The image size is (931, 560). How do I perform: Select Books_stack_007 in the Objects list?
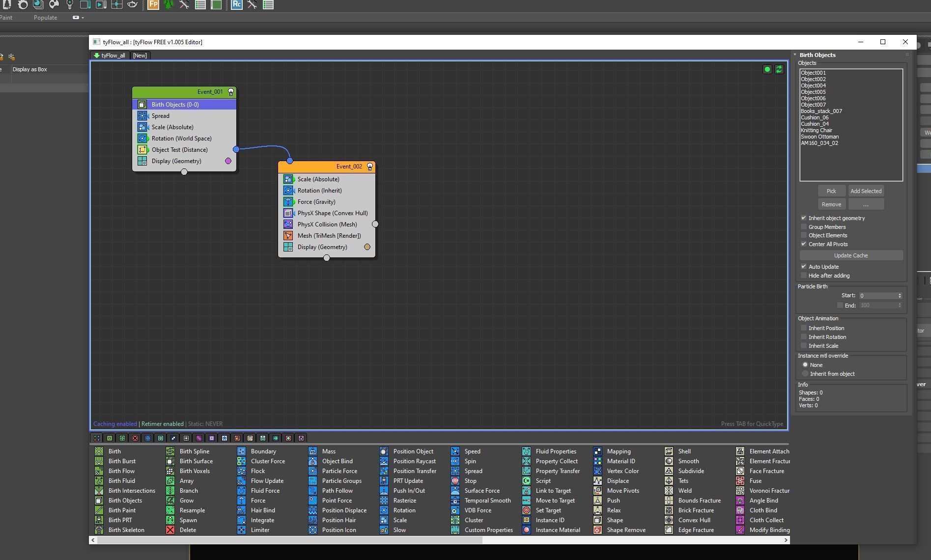coord(821,111)
